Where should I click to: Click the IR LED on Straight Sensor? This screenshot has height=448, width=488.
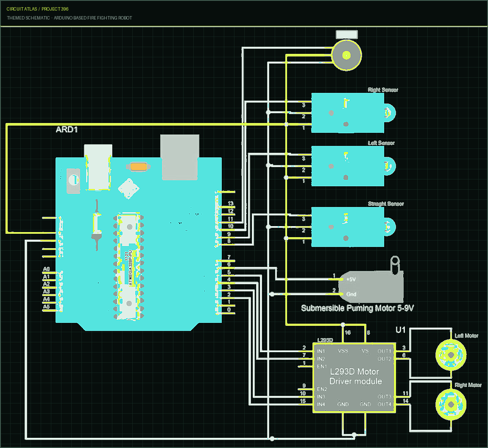[389, 227]
